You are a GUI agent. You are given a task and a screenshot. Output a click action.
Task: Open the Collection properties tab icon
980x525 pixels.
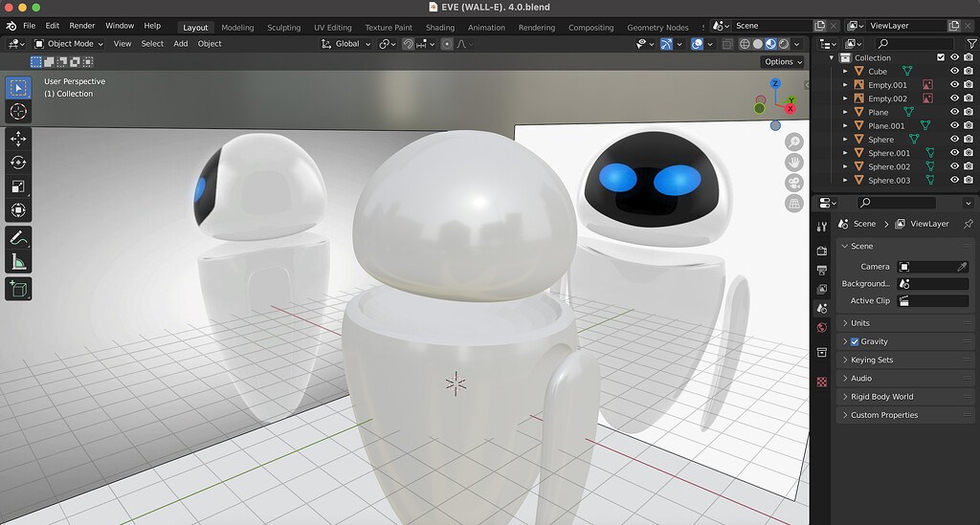822,353
